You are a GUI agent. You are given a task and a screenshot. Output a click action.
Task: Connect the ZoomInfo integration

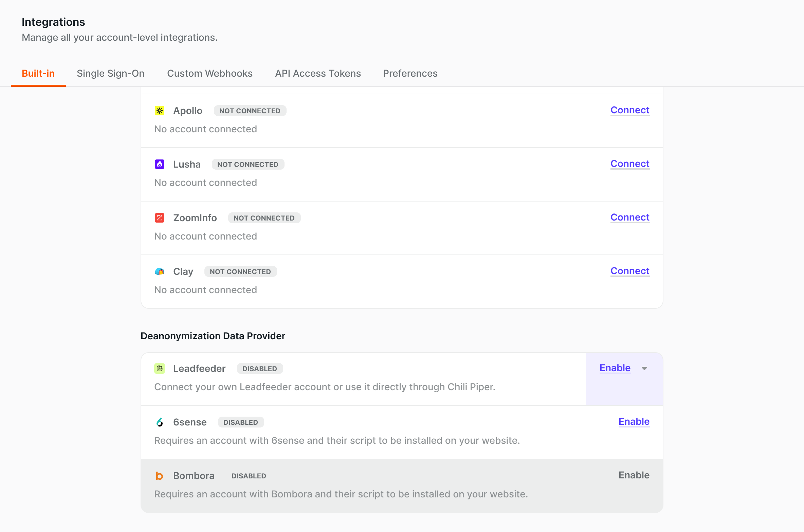pyautogui.click(x=630, y=217)
